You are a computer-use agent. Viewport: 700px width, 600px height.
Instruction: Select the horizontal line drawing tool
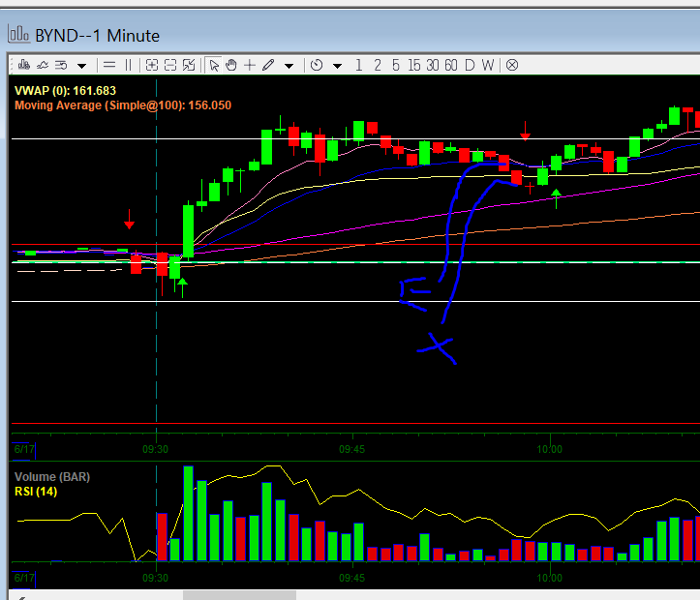click(108, 65)
